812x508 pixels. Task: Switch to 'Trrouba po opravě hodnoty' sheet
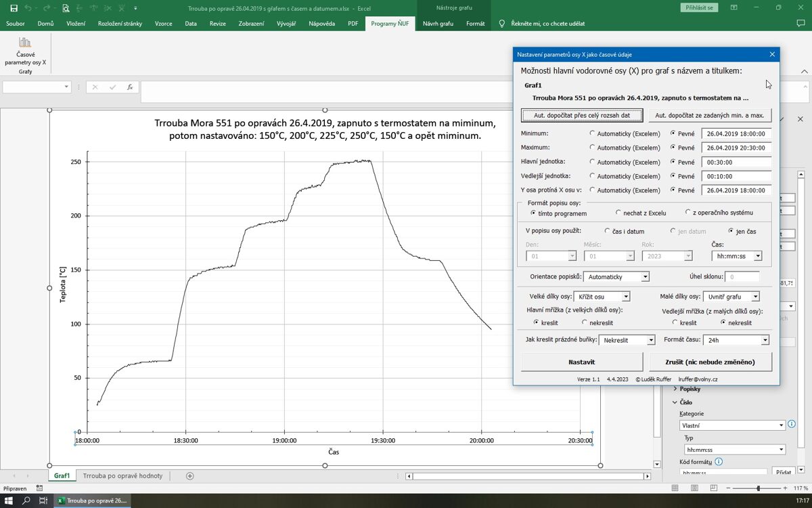[x=123, y=476]
